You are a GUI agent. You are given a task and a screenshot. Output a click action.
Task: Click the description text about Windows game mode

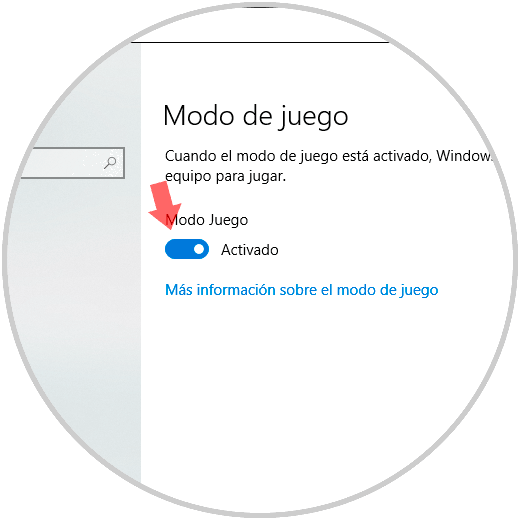pyautogui.click(x=328, y=166)
